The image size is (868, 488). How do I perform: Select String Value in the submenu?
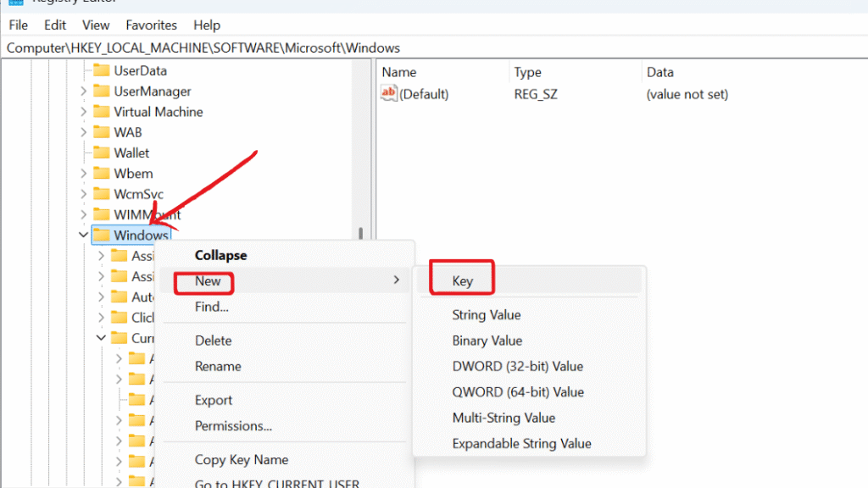click(486, 315)
